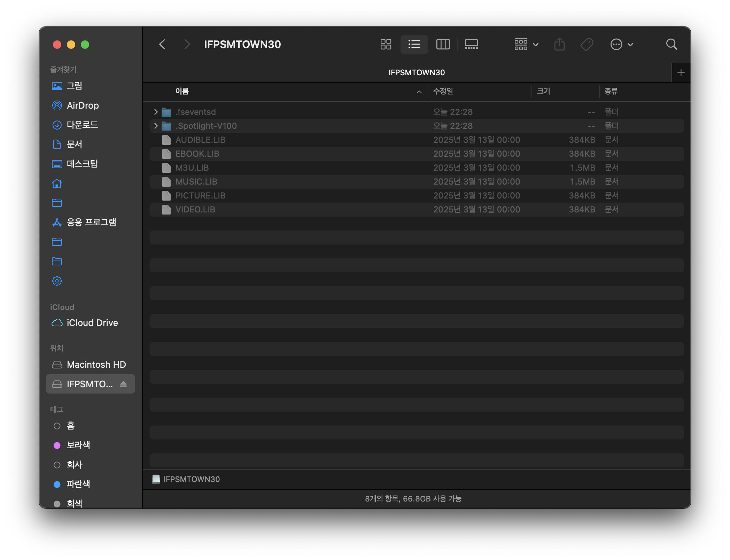Select the IFPSMTOWN30 tab
Viewport: 730px width, 560px height.
click(417, 72)
